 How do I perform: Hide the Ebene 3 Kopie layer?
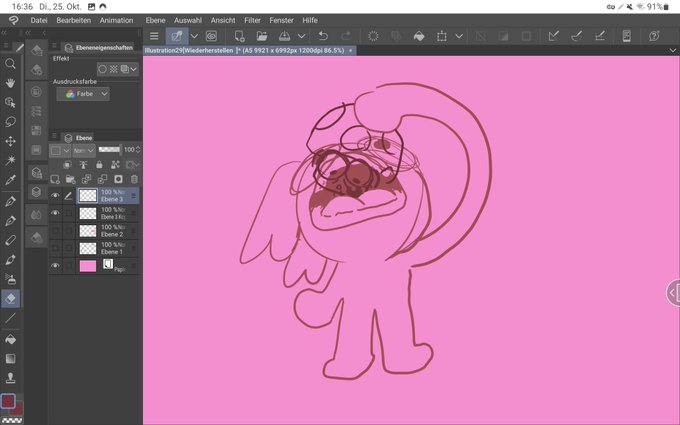coord(55,213)
